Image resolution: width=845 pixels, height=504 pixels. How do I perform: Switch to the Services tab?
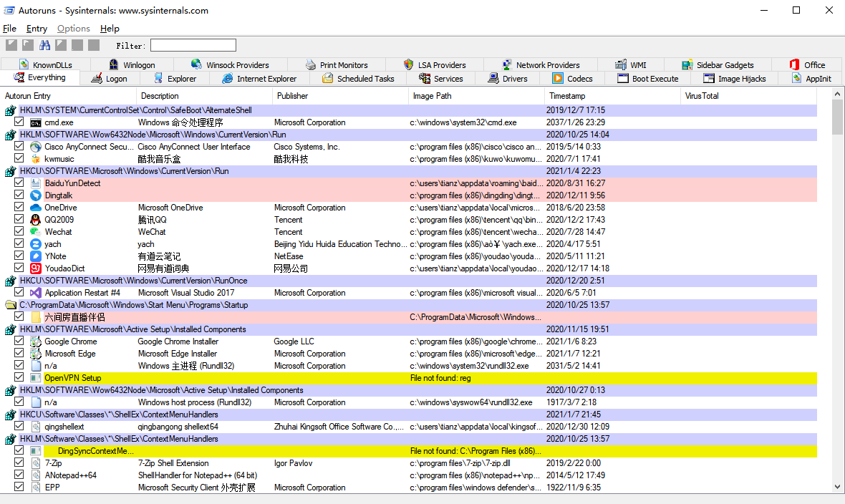coord(441,79)
